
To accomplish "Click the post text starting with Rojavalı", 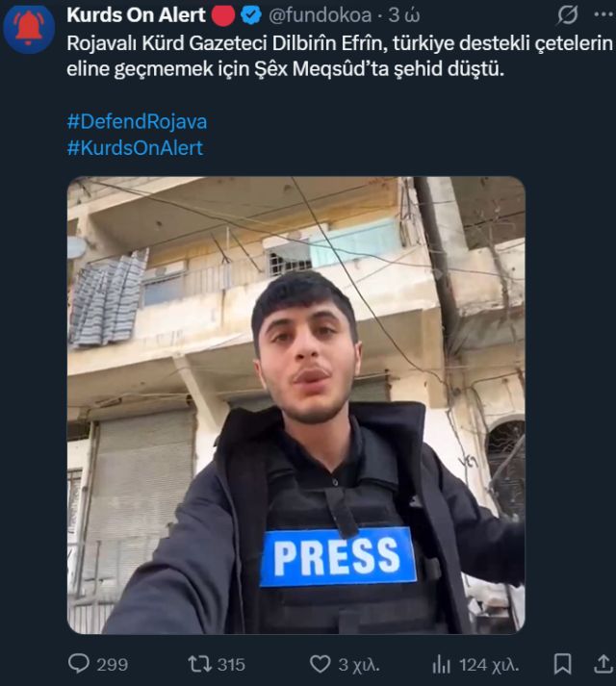I will (340, 56).
